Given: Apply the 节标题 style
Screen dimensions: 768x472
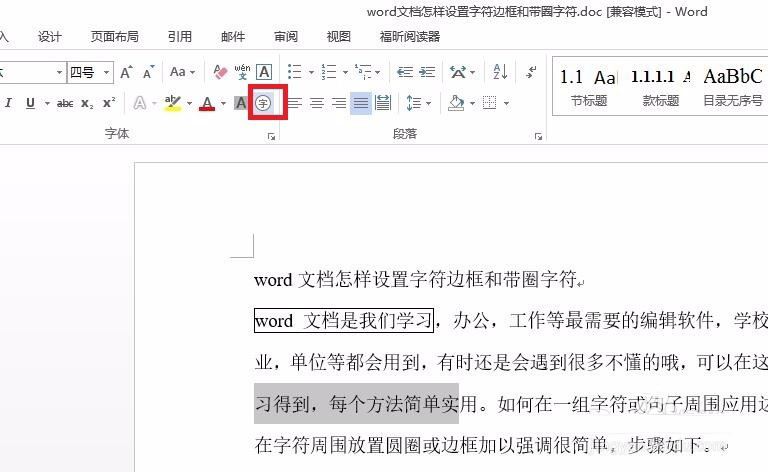Looking at the screenshot, I should 589,87.
